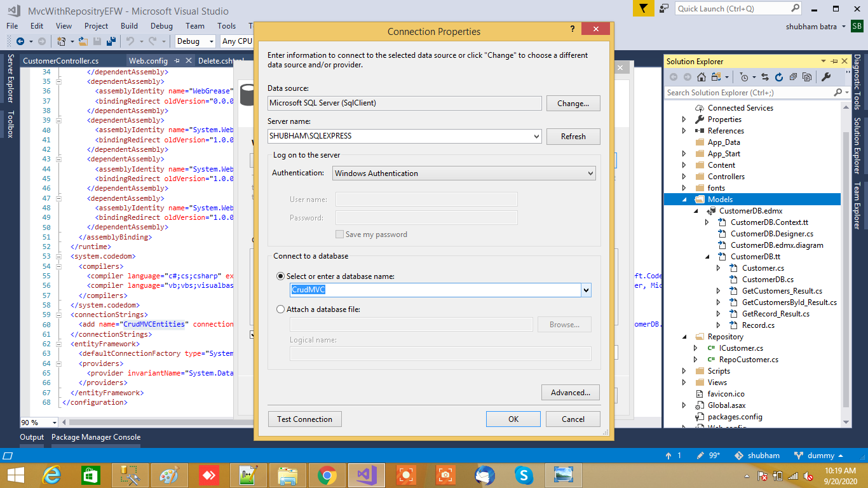Click the Test Connection button
This screenshot has height=488, width=868.
(x=304, y=419)
